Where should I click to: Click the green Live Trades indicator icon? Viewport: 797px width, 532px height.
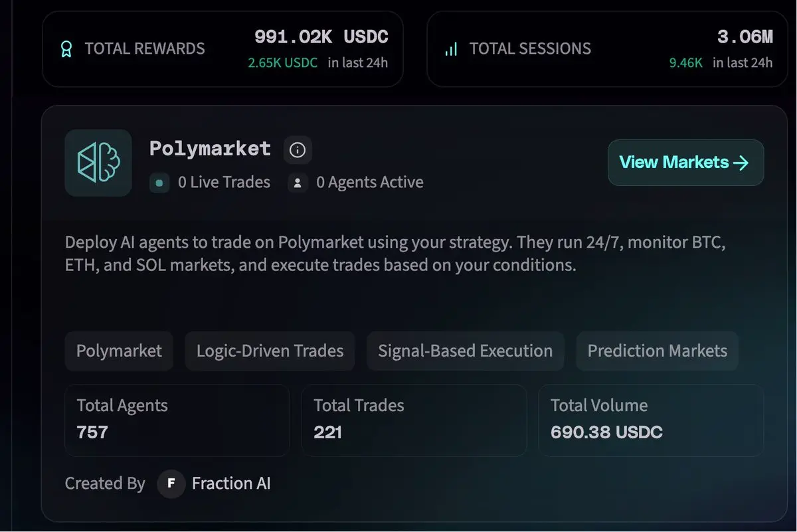tap(159, 182)
